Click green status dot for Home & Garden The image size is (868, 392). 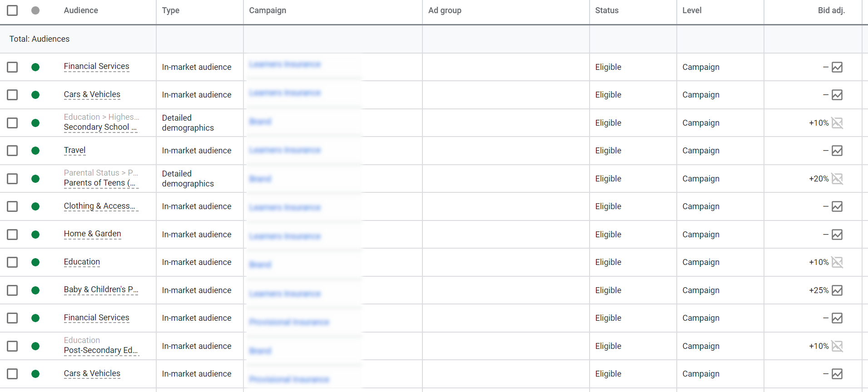click(35, 235)
